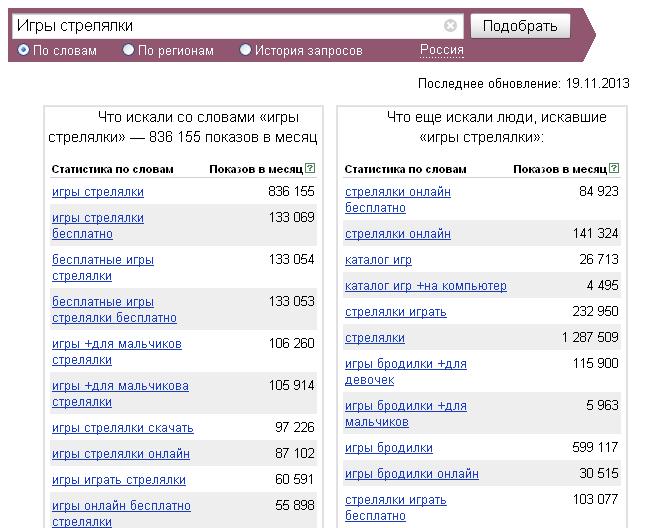Open the 'игры бродилки' link with 599 117
Viewport: 651px width, 528px height.
pos(389,448)
